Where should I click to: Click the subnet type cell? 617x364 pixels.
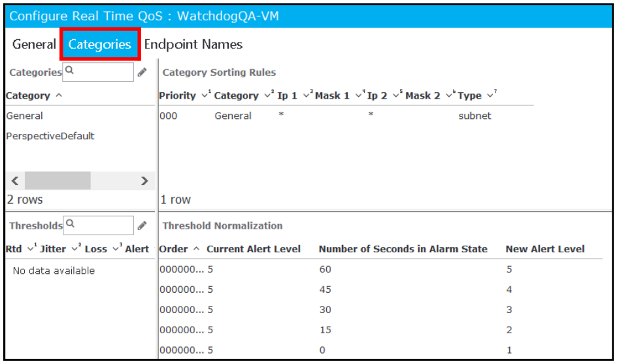tap(475, 116)
